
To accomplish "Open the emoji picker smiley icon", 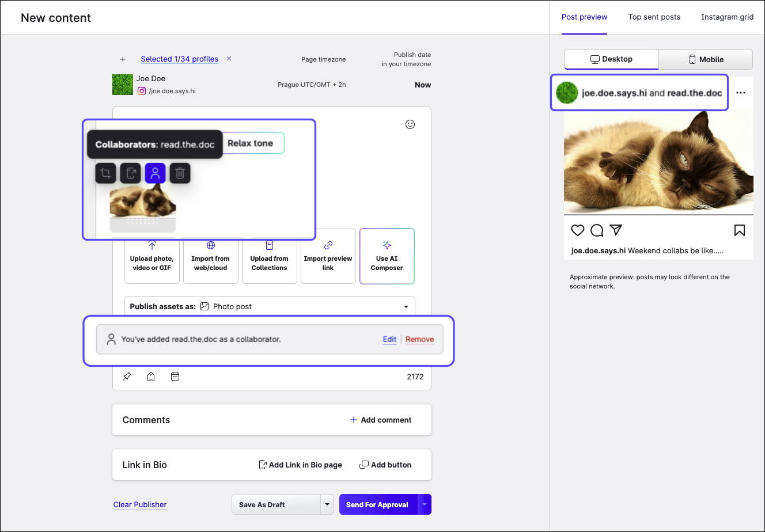I will point(410,124).
